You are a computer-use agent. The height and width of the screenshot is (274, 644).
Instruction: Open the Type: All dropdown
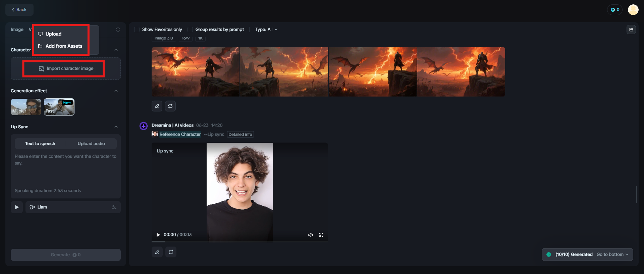[266, 30]
